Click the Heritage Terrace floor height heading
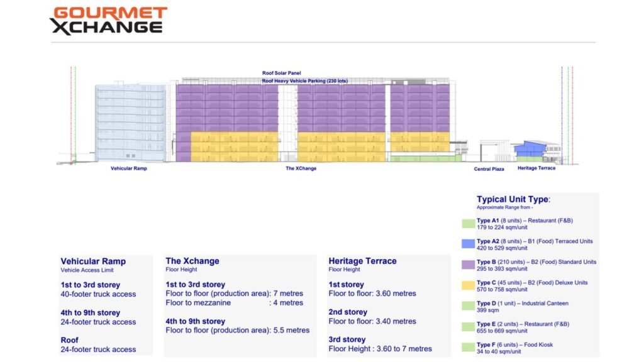644x362 pixels. coord(362,261)
